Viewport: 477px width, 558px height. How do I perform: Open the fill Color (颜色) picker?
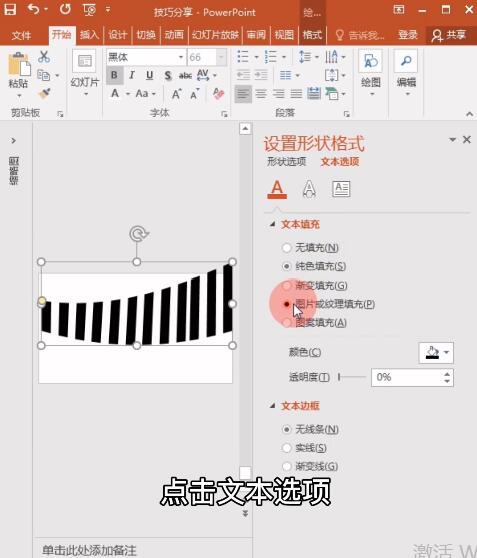tap(436, 353)
